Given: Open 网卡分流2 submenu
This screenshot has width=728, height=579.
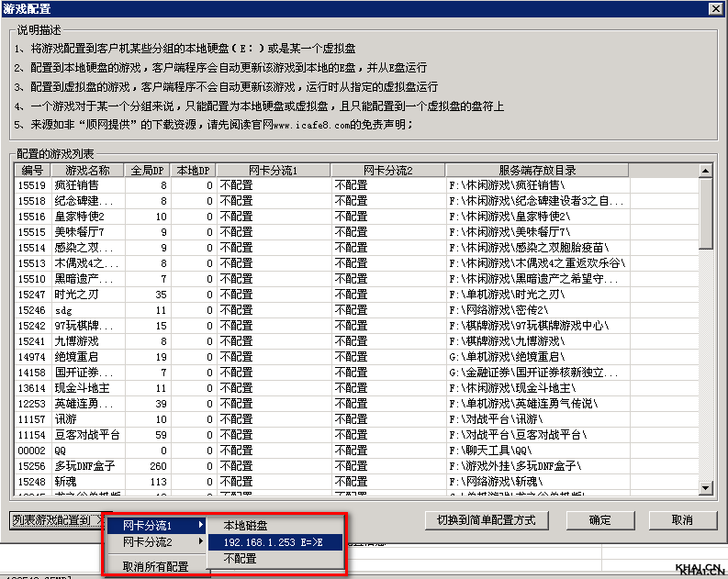Looking at the screenshot, I should [x=151, y=542].
